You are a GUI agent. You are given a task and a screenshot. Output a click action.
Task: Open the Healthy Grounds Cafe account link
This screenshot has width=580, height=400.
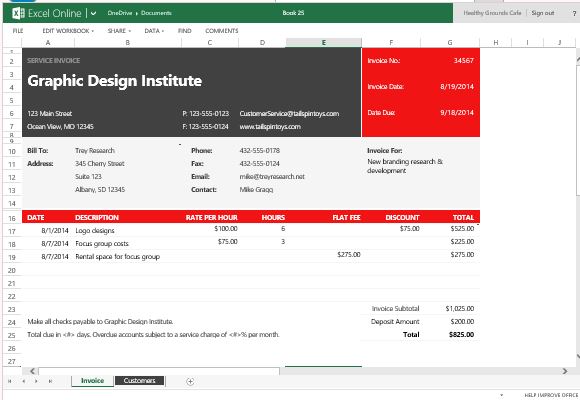tap(492, 13)
